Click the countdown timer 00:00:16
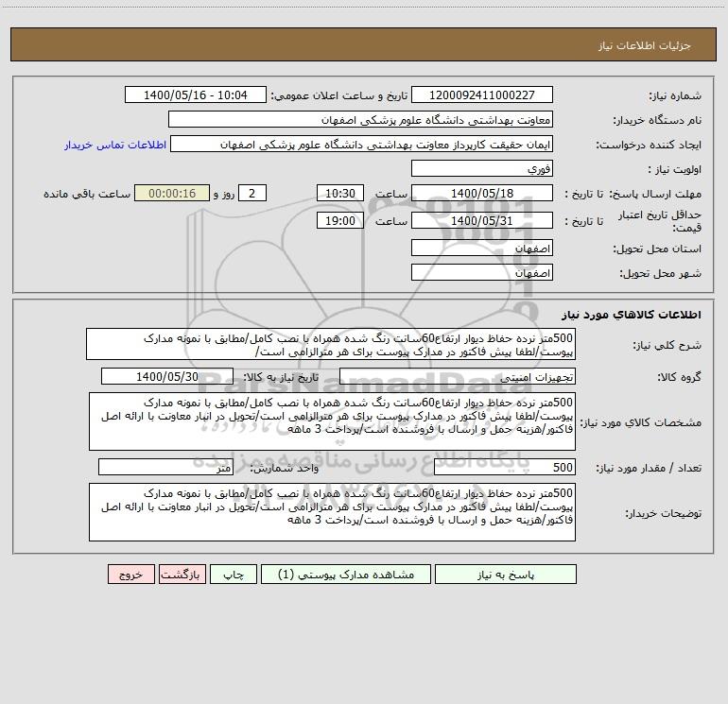The image size is (728, 704). point(172,193)
